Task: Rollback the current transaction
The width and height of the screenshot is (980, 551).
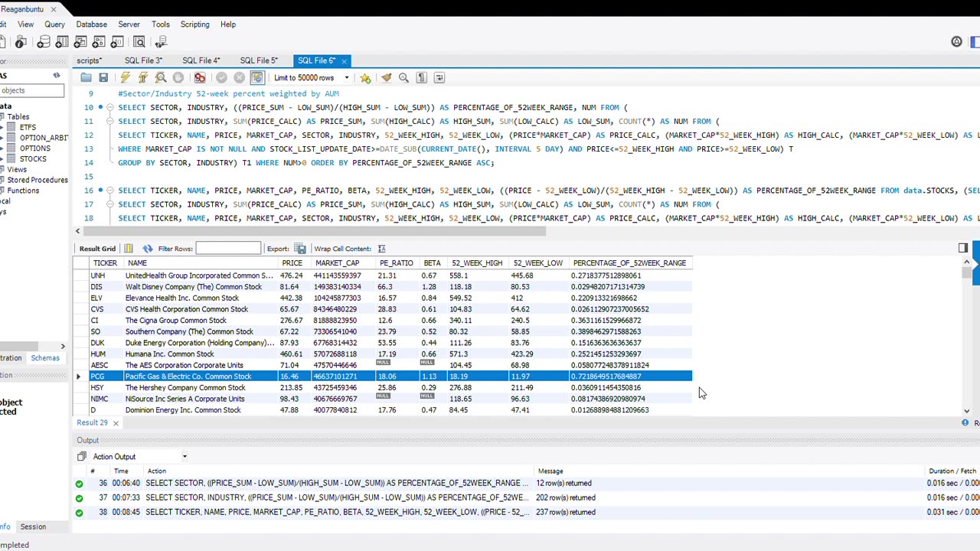Action: pyautogui.click(x=239, y=77)
